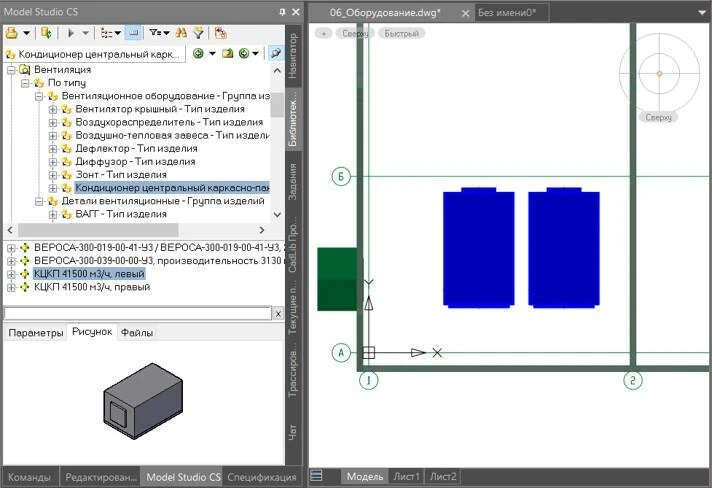Click the binoculars search icon in toolbar
The height and width of the screenshot is (488, 712).
click(181, 32)
